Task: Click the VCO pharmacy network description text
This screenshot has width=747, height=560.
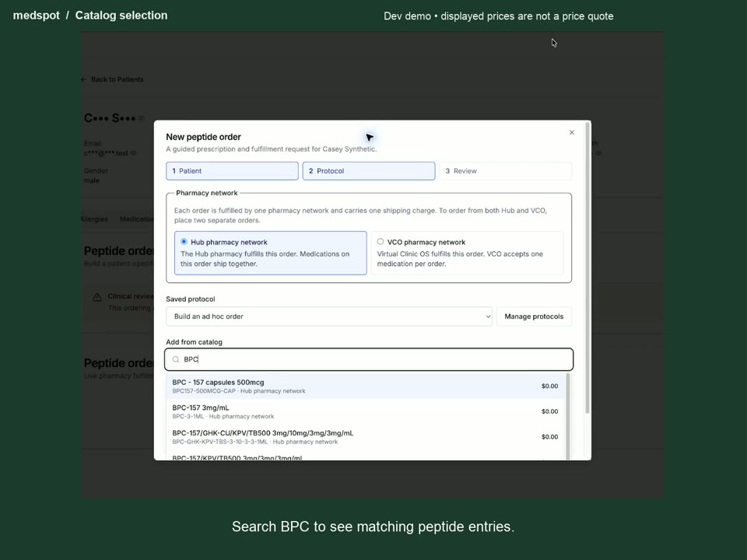Action: 460,259
